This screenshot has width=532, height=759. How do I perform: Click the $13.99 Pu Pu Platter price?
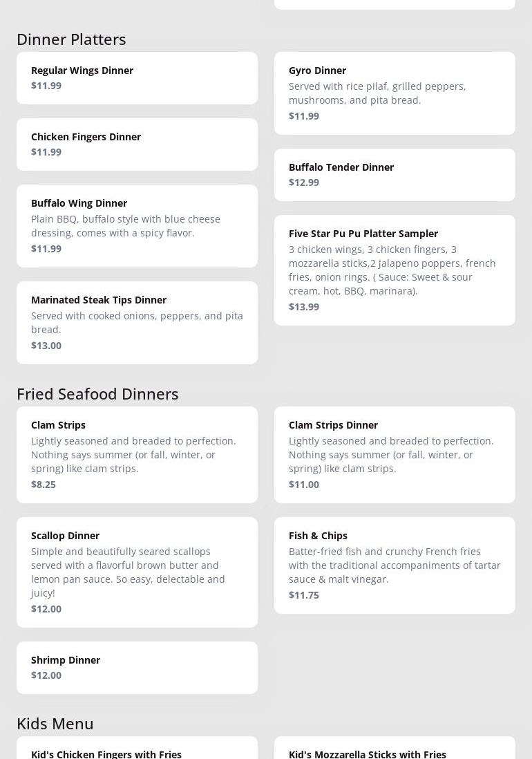click(x=304, y=307)
